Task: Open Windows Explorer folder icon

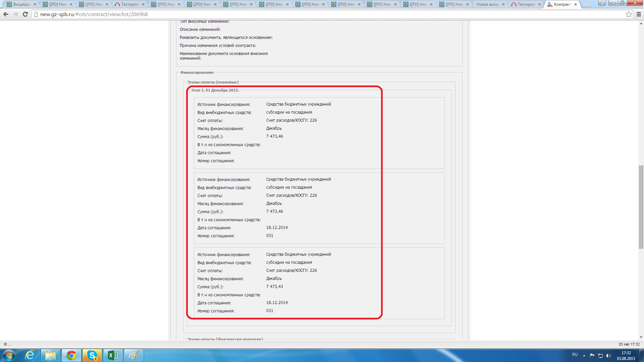Action: pyautogui.click(x=51, y=355)
